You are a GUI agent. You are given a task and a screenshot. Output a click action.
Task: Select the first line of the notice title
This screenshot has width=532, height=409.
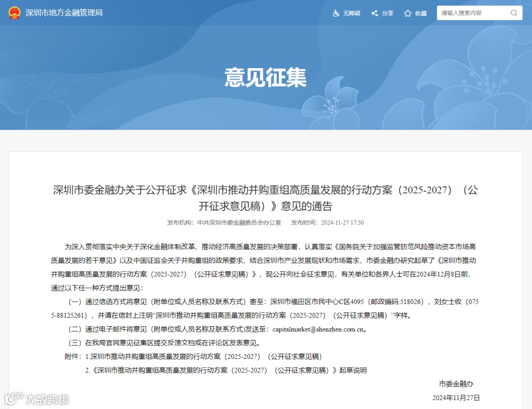266,190
